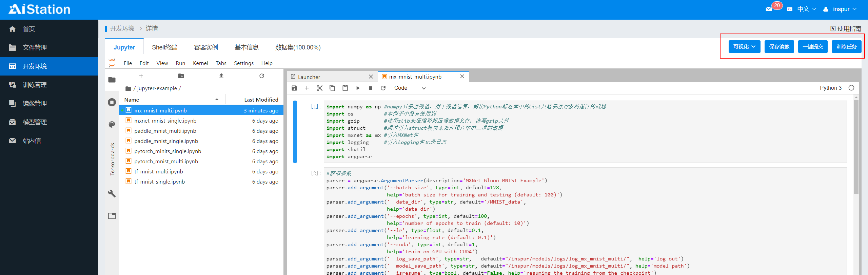This screenshot has width=868, height=275.
Task: Expand the 可视化 dropdown button
Action: click(x=744, y=47)
